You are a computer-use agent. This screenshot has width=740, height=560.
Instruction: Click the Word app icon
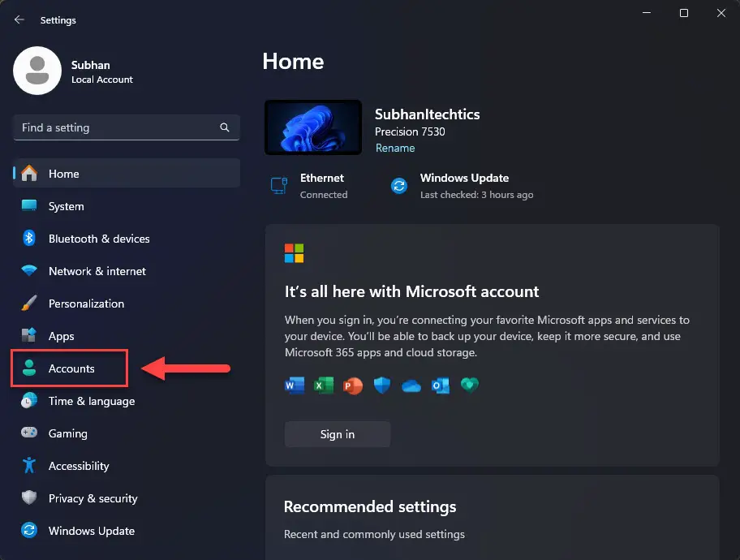[295, 386]
